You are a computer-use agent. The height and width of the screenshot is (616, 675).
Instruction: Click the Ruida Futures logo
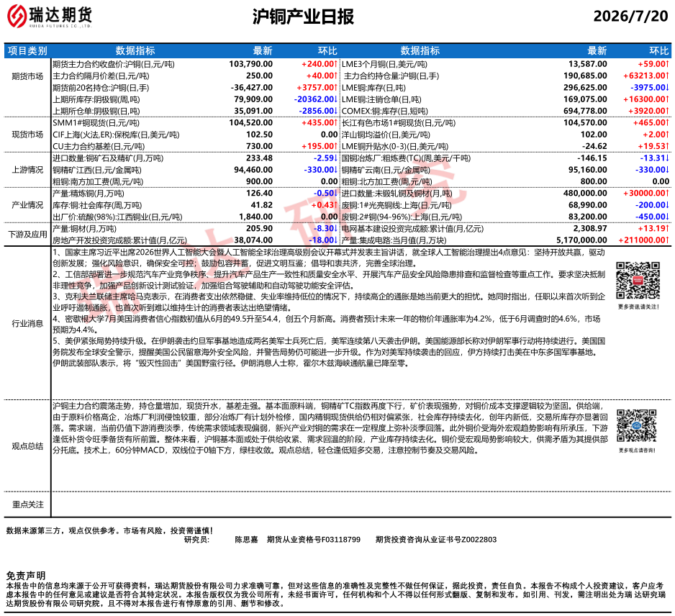click(50, 17)
